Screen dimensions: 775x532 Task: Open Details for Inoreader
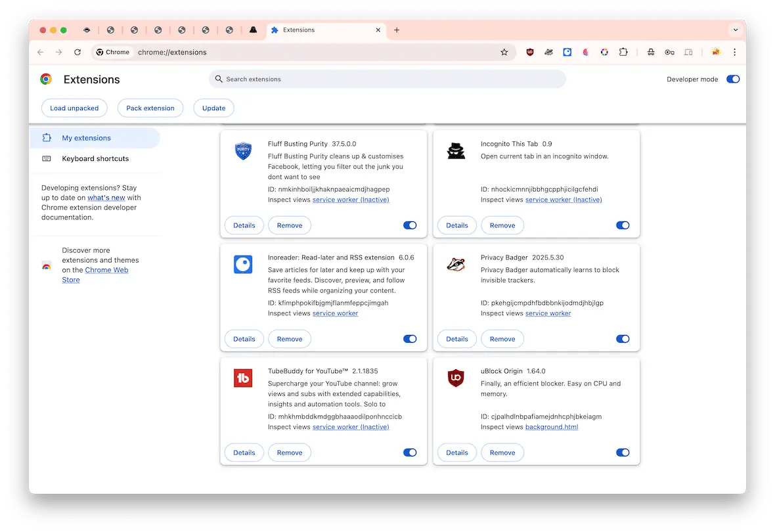tap(244, 339)
